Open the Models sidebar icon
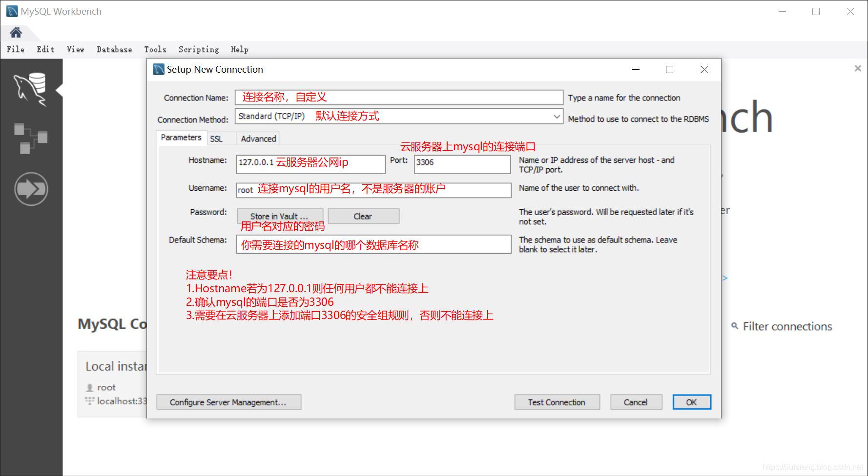This screenshot has width=868, height=476. (x=31, y=138)
